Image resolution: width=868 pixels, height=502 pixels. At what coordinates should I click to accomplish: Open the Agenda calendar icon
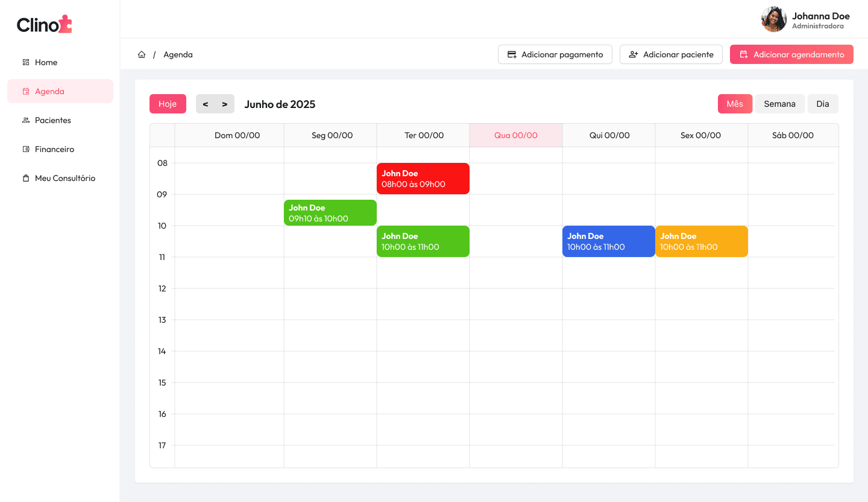click(25, 91)
